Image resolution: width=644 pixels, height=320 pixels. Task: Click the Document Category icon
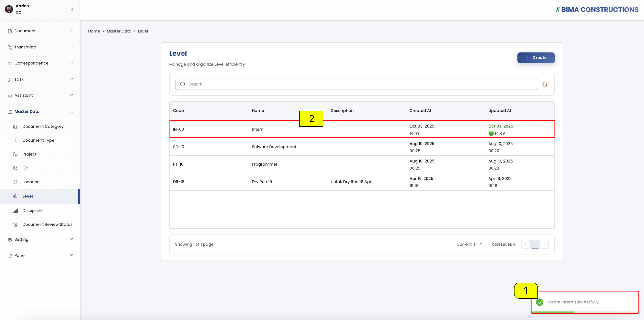pyautogui.click(x=15, y=127)
